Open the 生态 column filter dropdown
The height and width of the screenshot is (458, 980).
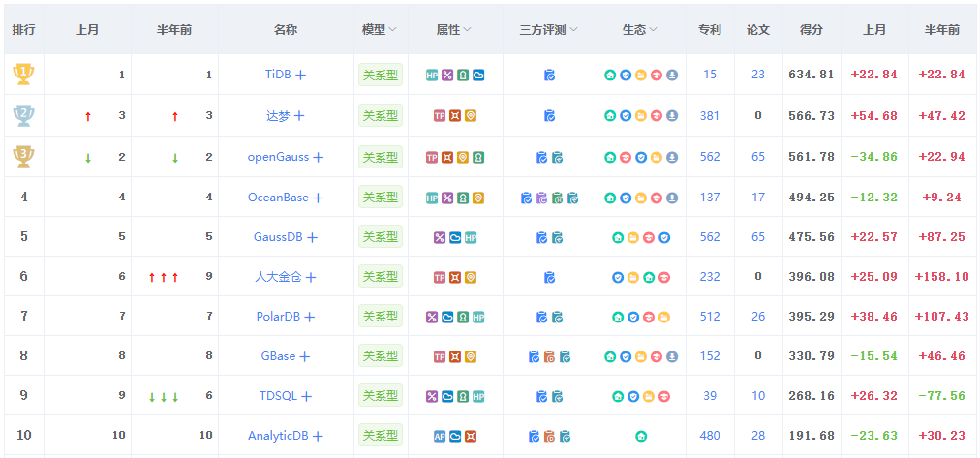(x=653, y=29)
